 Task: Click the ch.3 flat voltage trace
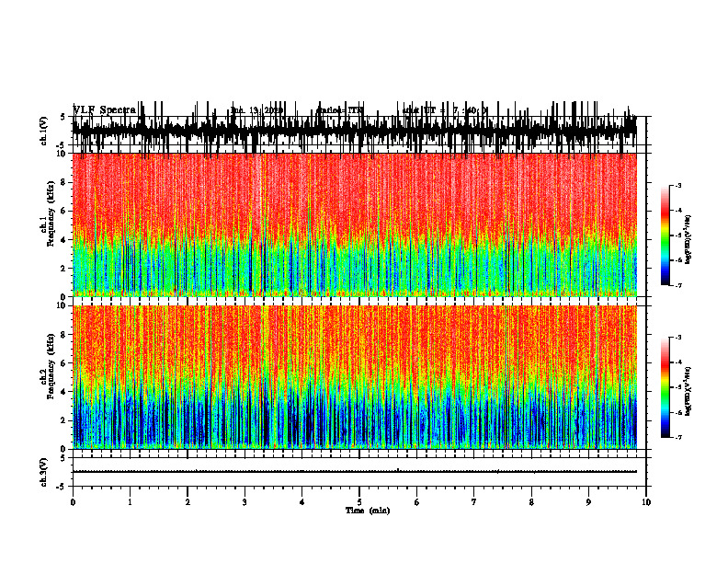355,472
